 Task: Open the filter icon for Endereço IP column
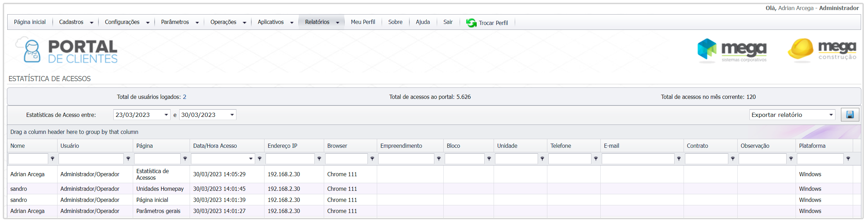(x=319, y=159)
